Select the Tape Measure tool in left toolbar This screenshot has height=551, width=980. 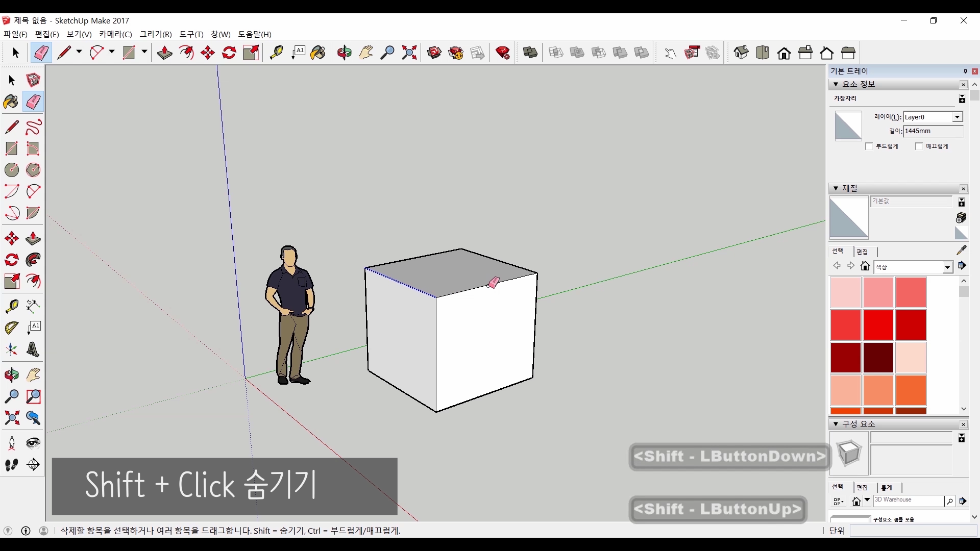(11, 306)
